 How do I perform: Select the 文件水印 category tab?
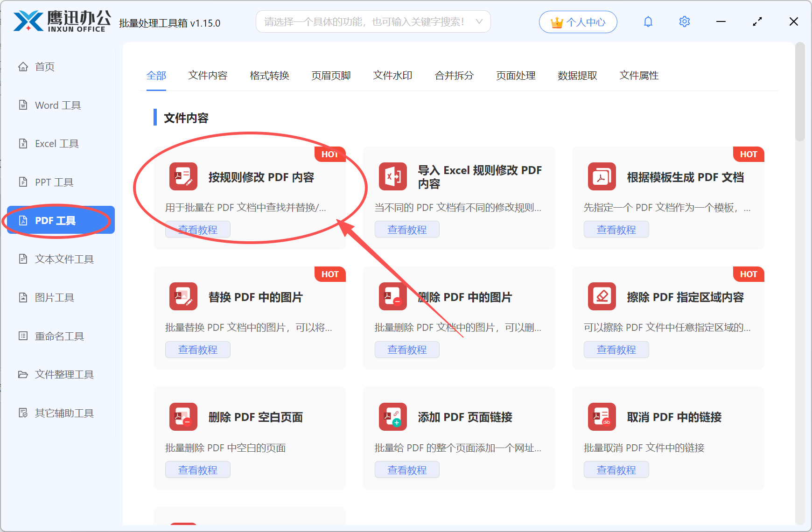click(x=392, y=76)
